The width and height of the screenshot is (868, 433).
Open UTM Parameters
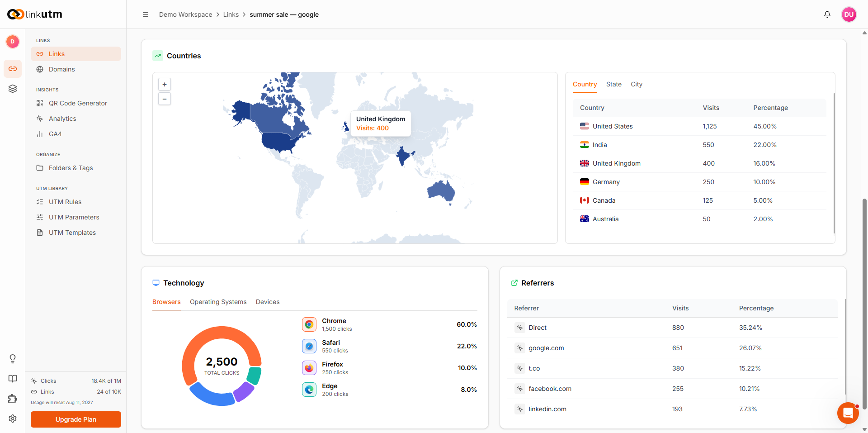[76, 217]
